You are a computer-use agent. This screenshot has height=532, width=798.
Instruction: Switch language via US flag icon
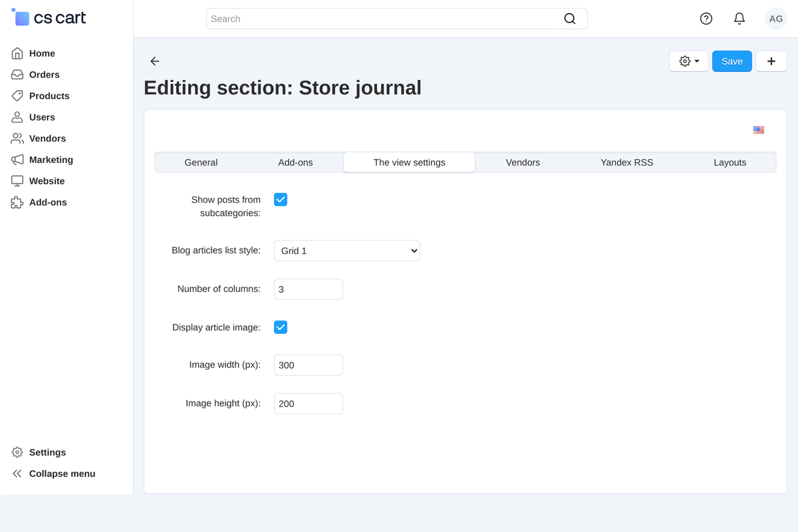(759, 130)
